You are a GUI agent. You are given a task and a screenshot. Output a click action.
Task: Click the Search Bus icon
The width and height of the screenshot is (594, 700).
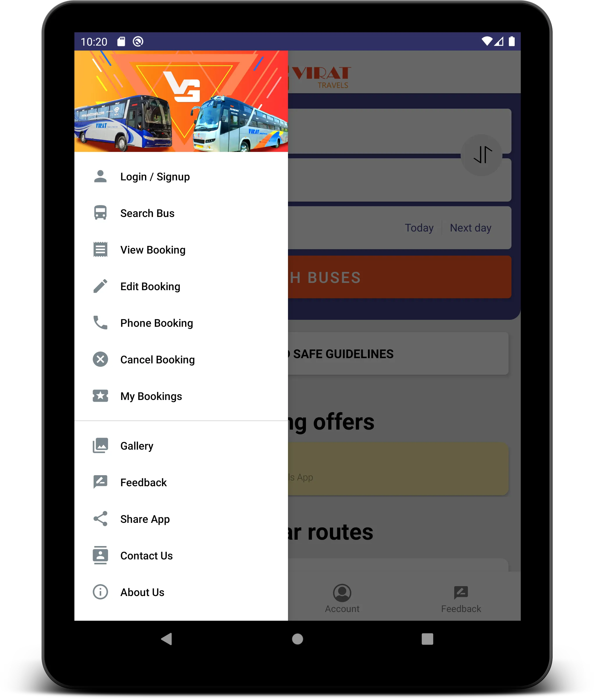100,213
